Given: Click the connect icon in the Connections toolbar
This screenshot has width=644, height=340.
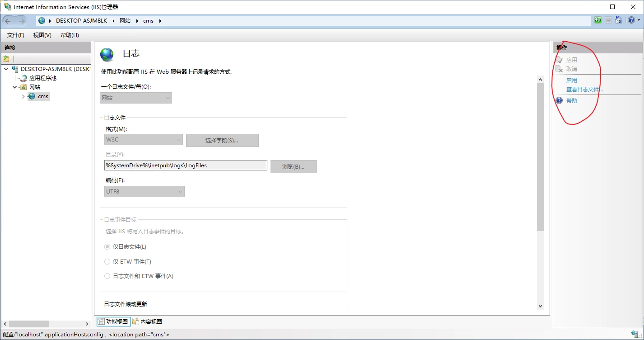Looking at the screenshot, I should pyautogui.click(x=6, y=59).
